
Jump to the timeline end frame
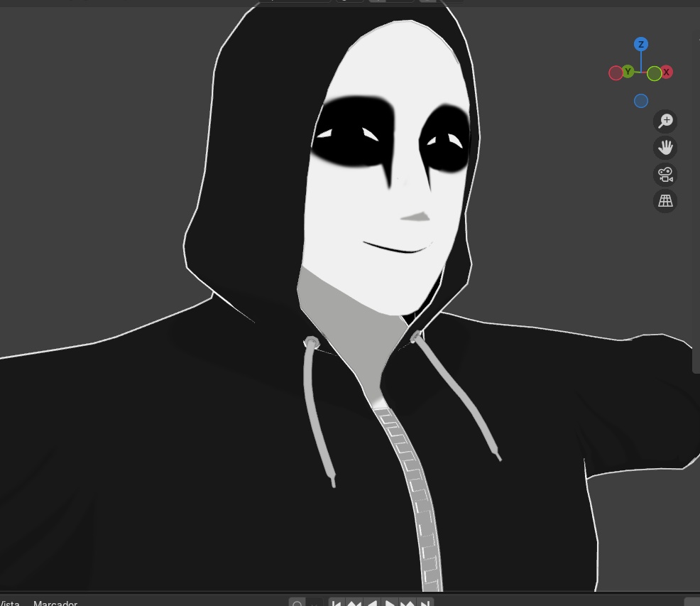[x=425, y=602]
